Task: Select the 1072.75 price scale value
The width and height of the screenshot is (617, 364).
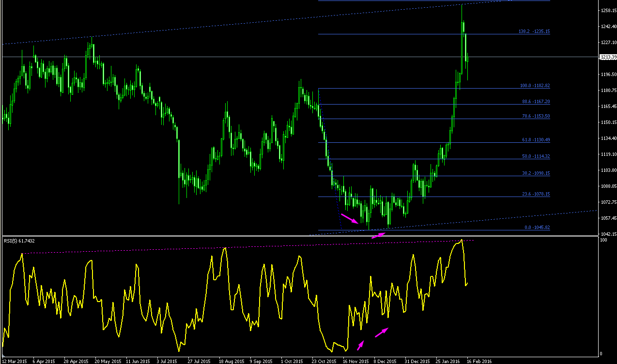Action: [x=608, y=202]
